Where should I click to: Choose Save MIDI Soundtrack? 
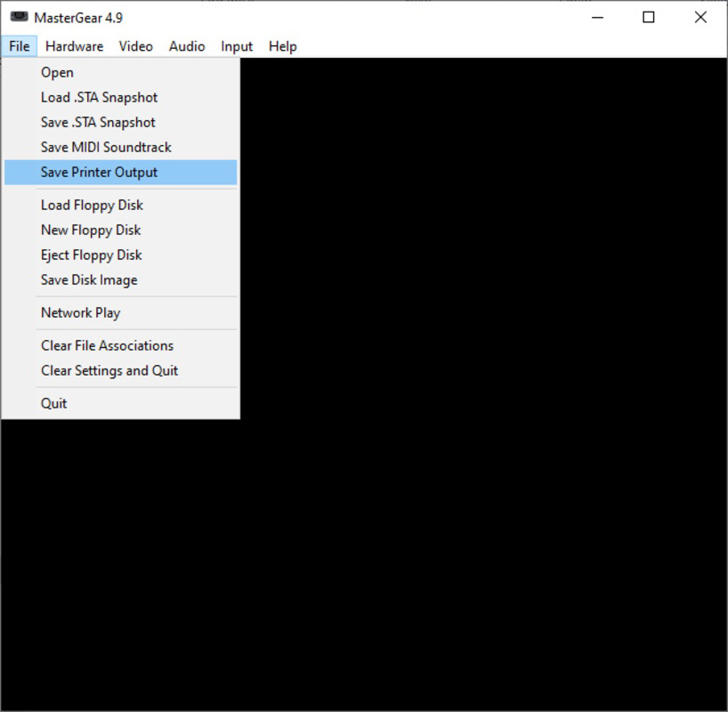121,147
